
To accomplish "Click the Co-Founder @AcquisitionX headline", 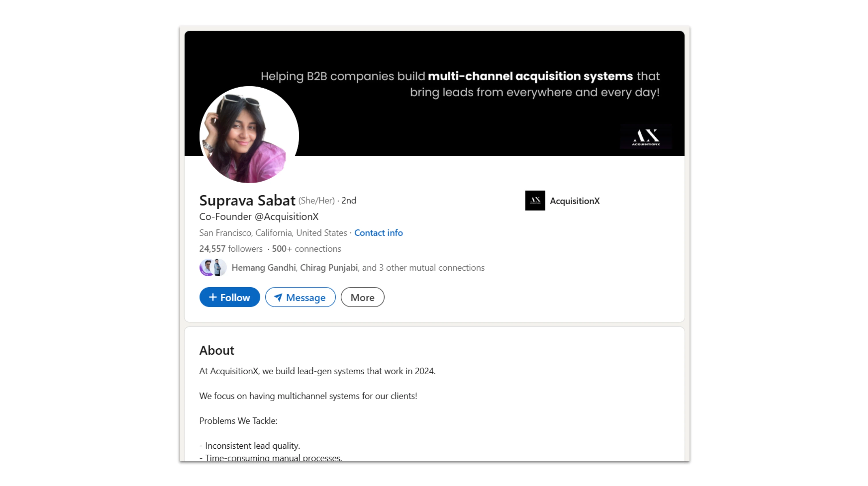I will coord(258,217).
